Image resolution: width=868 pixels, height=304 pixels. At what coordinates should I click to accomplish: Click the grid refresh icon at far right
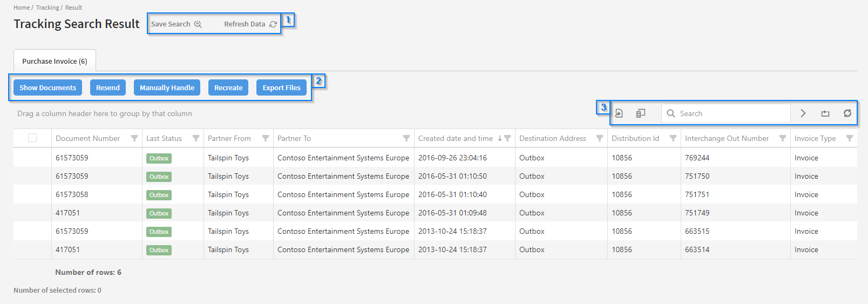coord(847,113)
